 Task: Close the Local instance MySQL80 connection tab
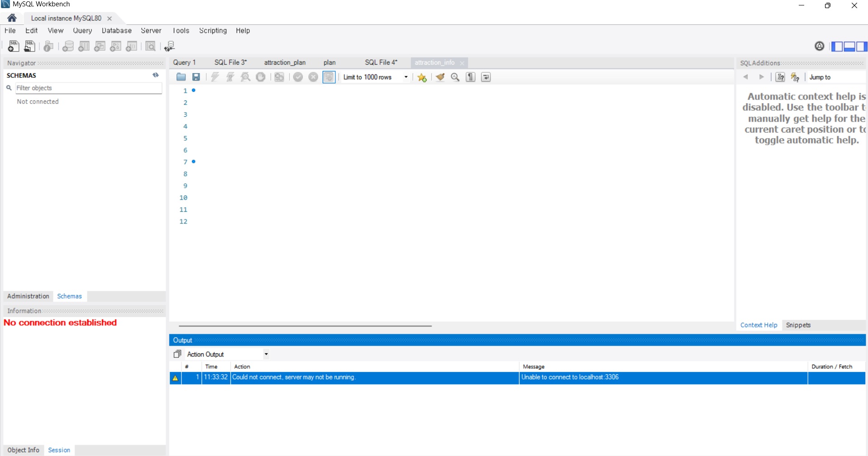pyautogui.click(x=110, y=19)
